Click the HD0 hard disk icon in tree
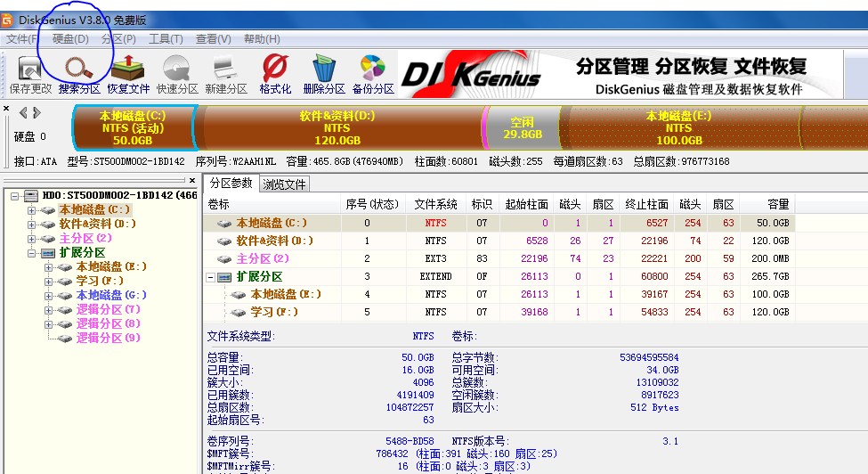This screenshot has height=474, width=868. (31, 195)
